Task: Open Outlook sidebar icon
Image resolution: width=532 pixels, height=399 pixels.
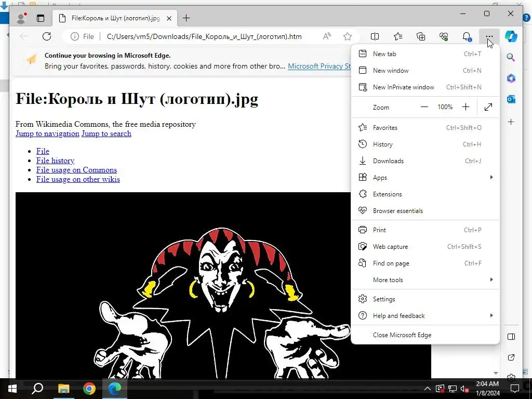Action: click(x=511, y=99)
